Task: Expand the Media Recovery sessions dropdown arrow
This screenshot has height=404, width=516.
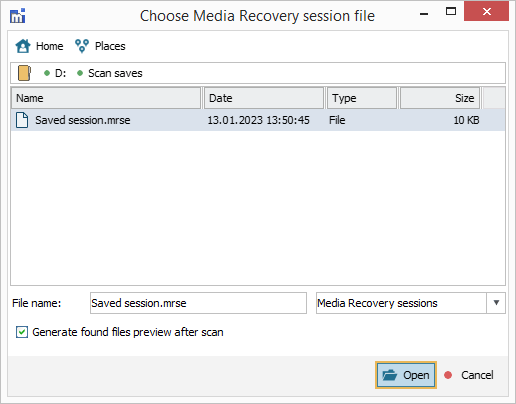Action: coord(496,303)
